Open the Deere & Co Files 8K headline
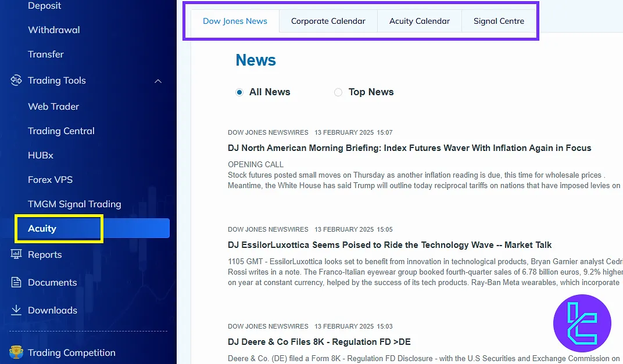The height and width of the screenshot is (364, 623). pos(319,342)
